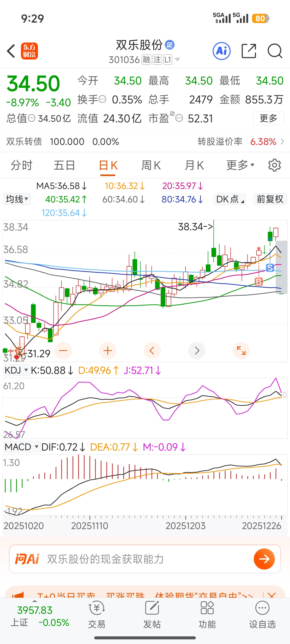
Task: Select the 日K tab
Action: coord(108,165)
